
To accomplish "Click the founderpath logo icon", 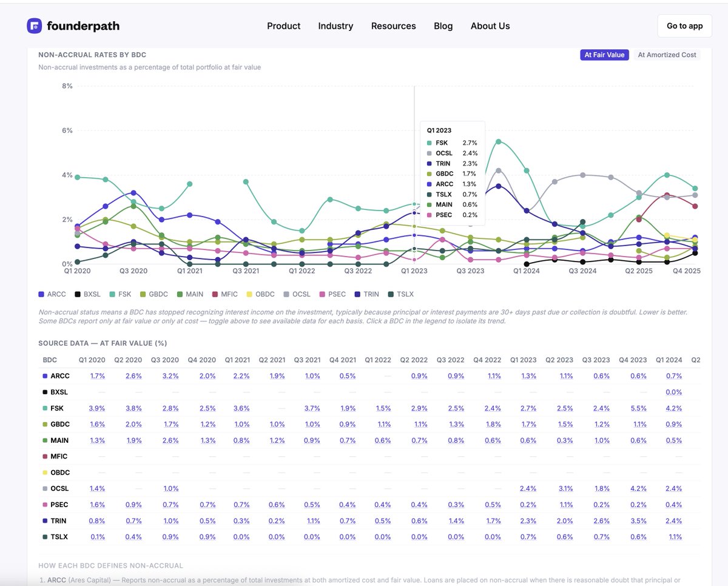I will point(35,25).
